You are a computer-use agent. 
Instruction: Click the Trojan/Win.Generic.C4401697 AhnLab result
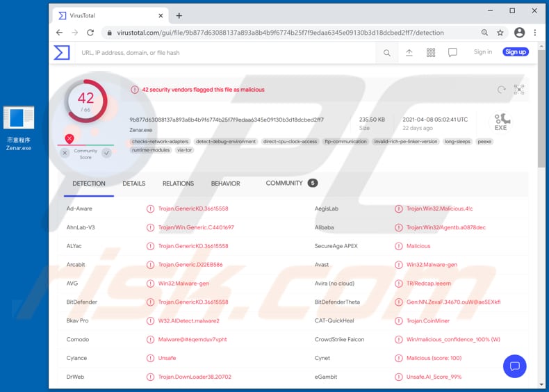(x=196, y=227)
